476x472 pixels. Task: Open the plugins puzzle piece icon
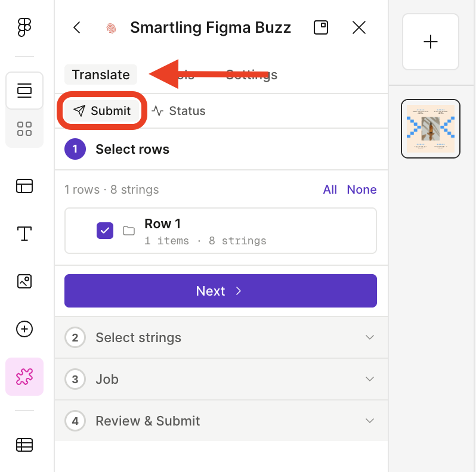pos(24,377)
